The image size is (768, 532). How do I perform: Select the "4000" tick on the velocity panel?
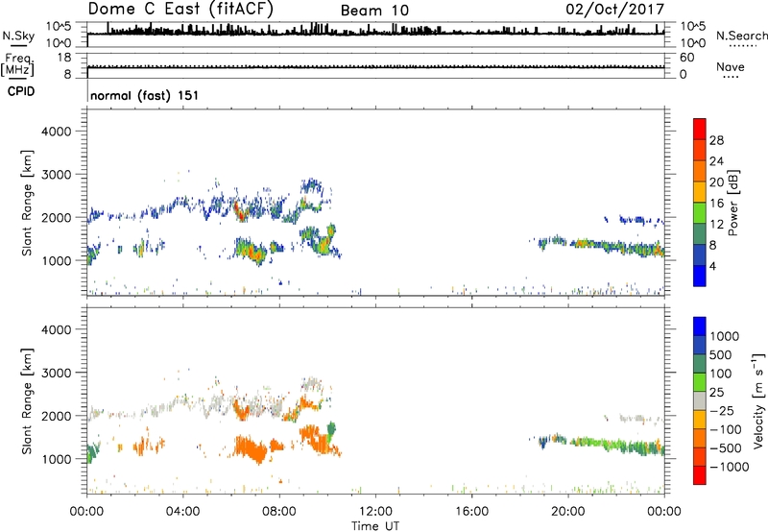(56, 329)
